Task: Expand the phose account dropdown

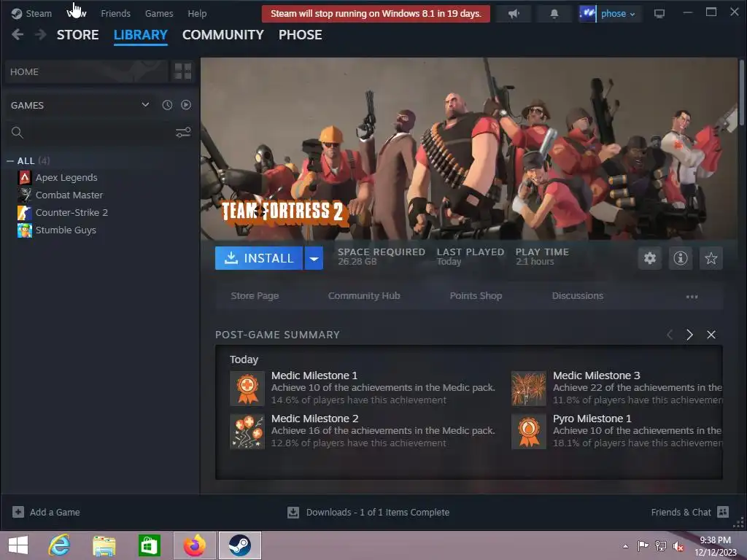Action: pos(618,14)
